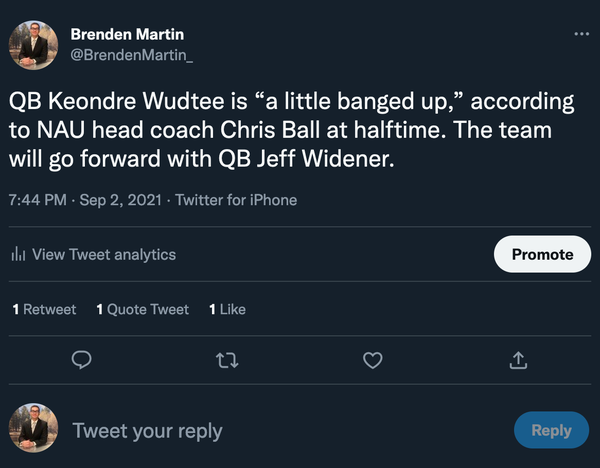Click the @BrendenMartin_ handle
Screen dimensions: 600x468
(132, 55)
